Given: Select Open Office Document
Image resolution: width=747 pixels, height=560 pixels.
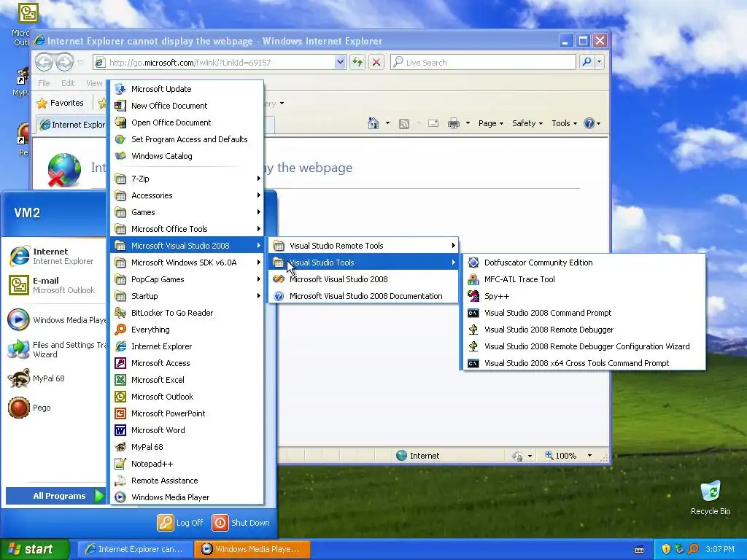Looking at the screenshot, I should point(187,122).
